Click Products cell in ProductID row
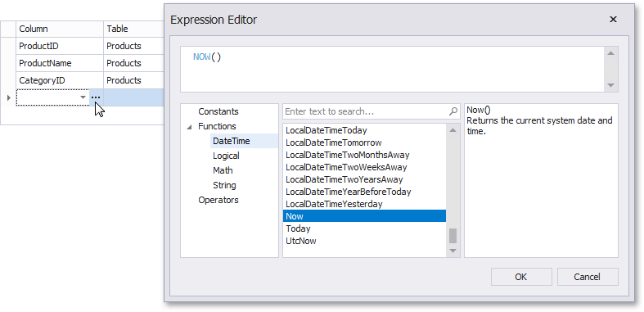Image resolution: width=644 pixels, height=312 pixels. (x=134, y=46)
